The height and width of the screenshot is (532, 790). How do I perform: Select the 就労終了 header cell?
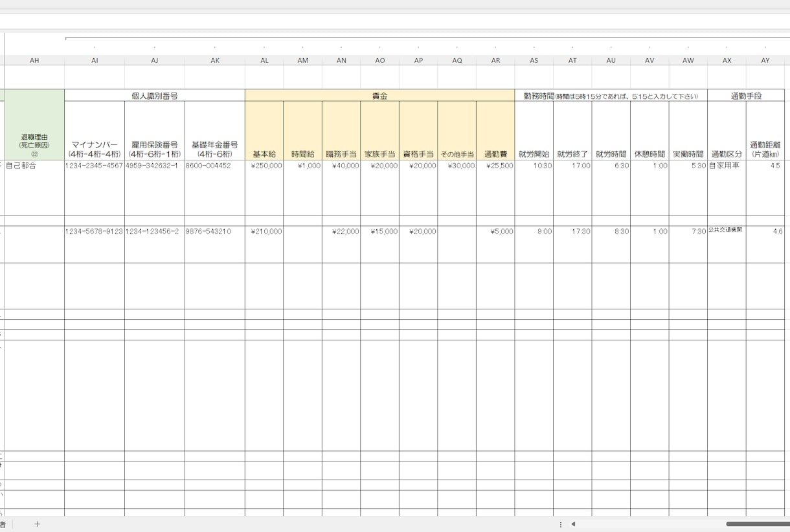click(x=572, y=131)
